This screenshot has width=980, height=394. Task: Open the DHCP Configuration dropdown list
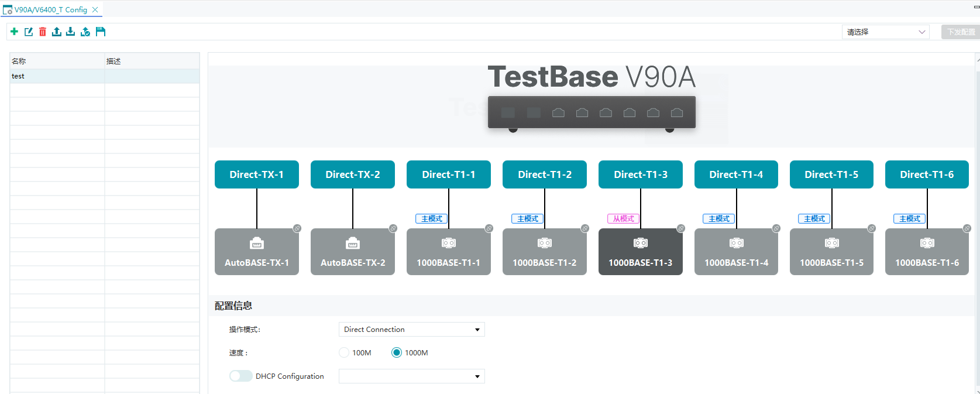tap(412, 376)
